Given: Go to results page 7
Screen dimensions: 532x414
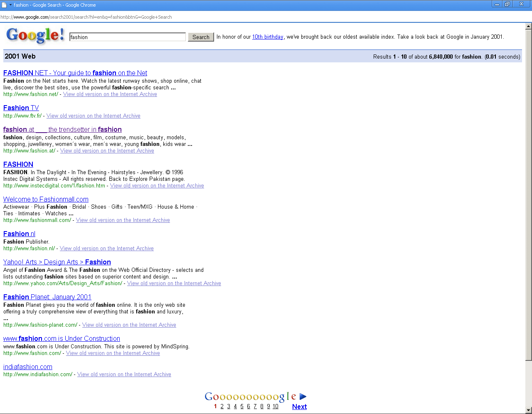Looking at the screenshot, I should click(x=255, y=406).
